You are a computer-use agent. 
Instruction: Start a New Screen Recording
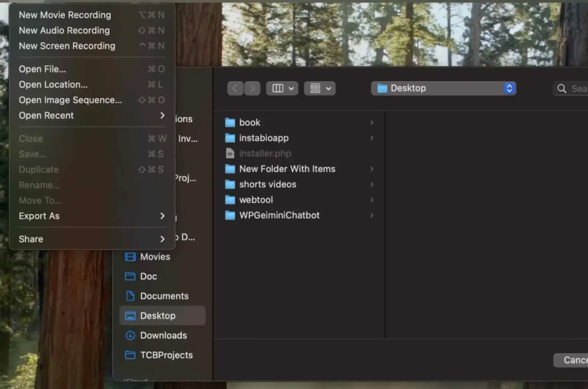[92, 46]
